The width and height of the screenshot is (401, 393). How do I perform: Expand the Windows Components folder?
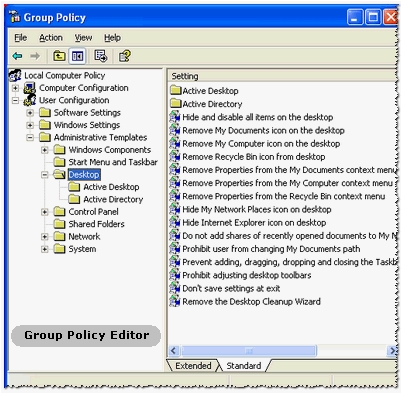(x=45, y=150)
